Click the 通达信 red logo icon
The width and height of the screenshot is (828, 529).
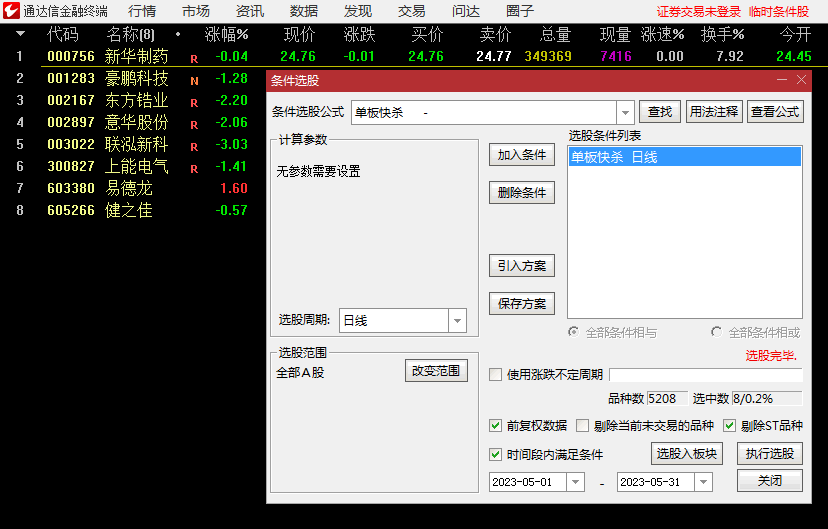(x=11, y=11)
